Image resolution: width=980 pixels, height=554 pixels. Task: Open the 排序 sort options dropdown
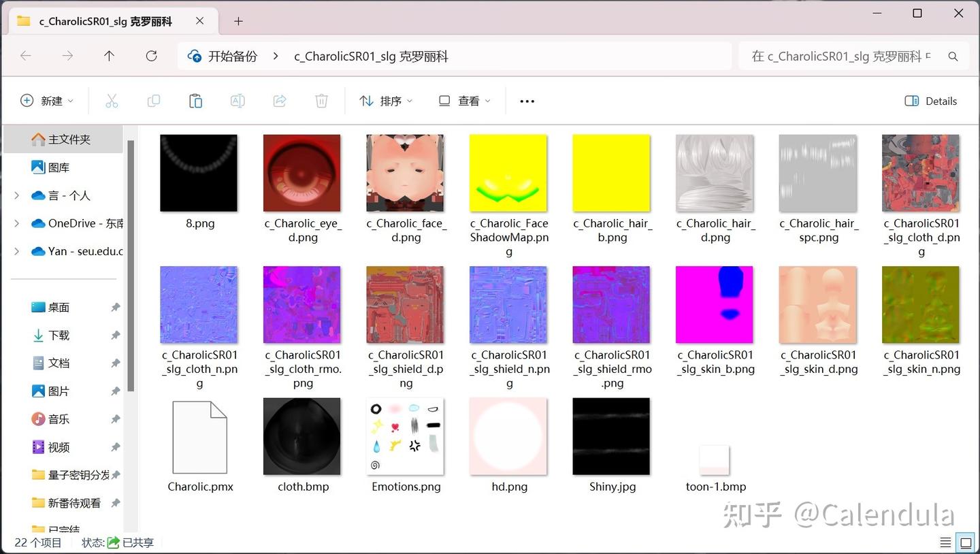click(386, 100)
